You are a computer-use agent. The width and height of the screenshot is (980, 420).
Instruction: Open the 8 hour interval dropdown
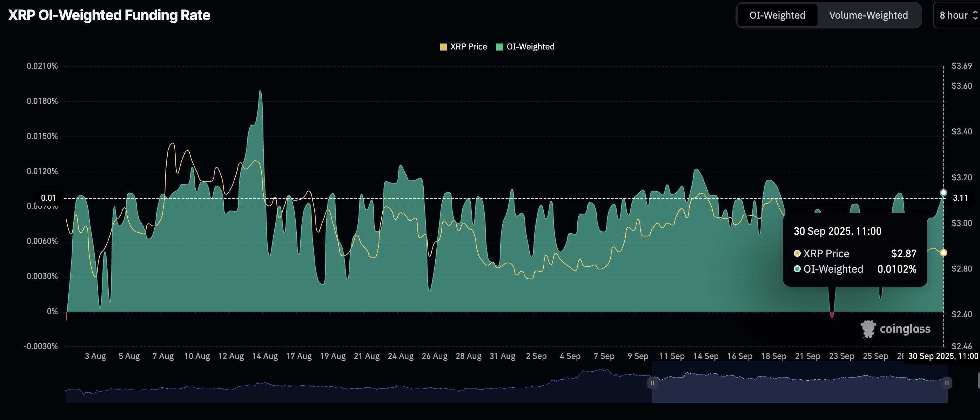coord(955,15)
